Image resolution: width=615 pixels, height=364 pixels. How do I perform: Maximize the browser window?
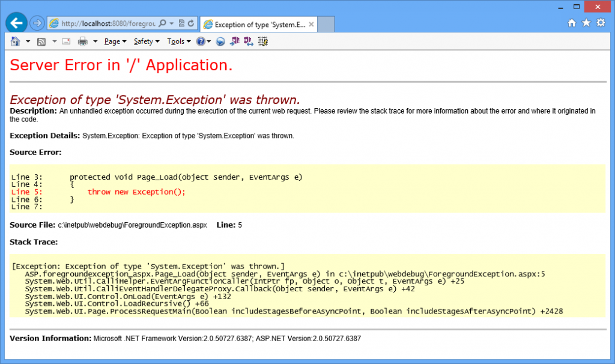click(576, 7)
